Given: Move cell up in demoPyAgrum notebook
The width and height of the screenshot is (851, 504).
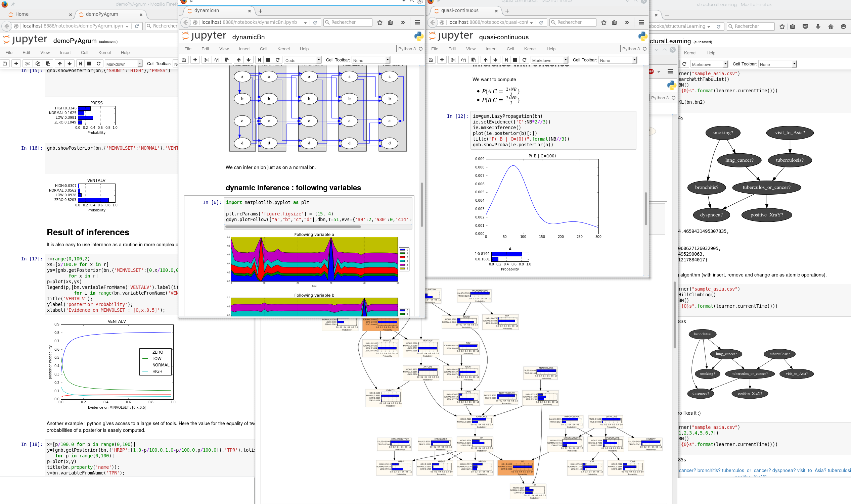Looking at the screenshot, I should (60, 63).
